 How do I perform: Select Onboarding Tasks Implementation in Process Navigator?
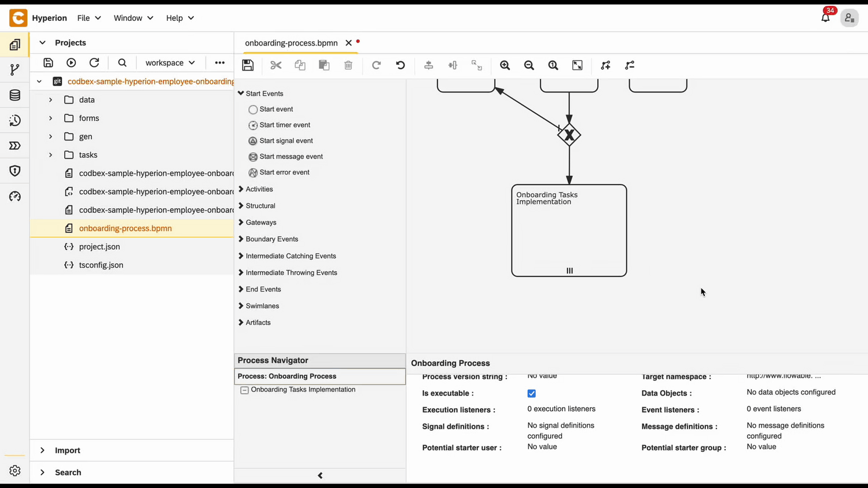303,389
